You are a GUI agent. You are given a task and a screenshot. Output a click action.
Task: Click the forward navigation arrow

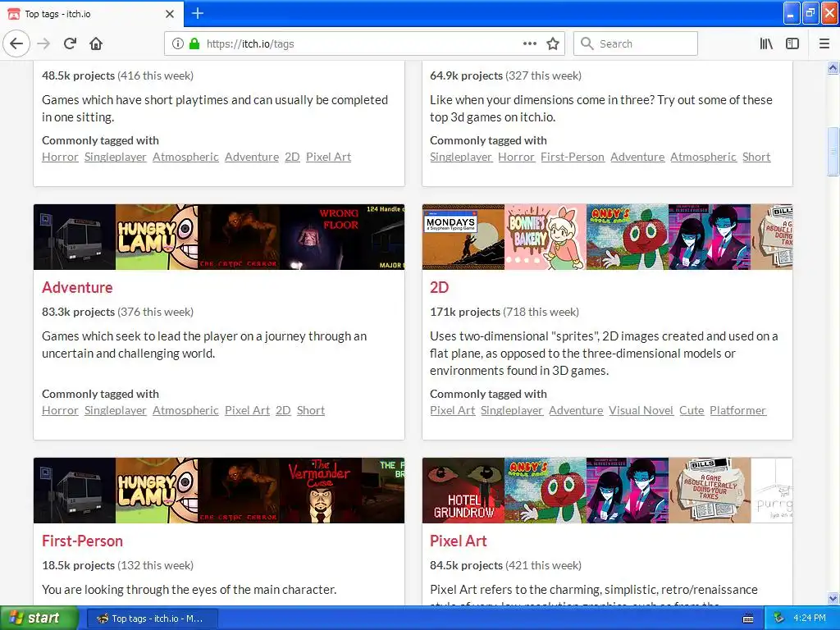(43, 44)
